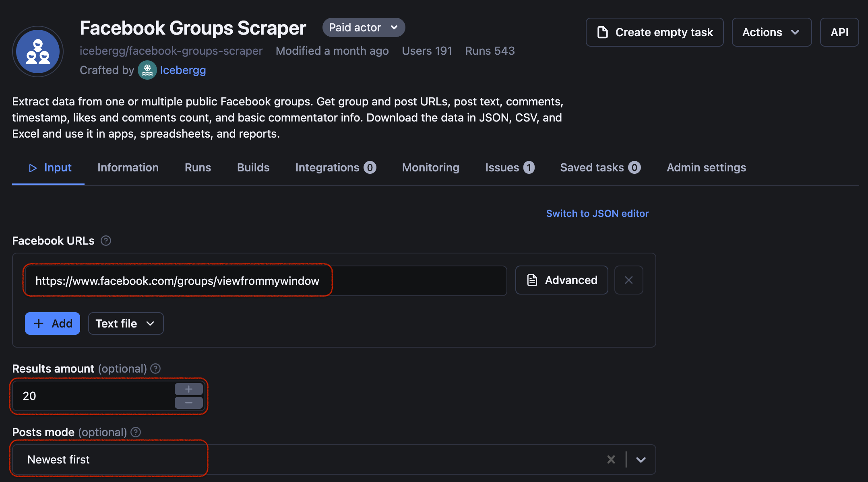Open the Admin settings tab
Image resolution: width=868 pixels, height=482 pixels.
[x=707, y=167]
